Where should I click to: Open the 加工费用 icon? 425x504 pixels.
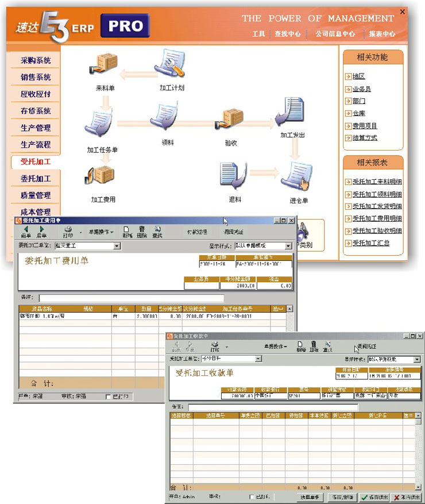click(x=99, y=175)
